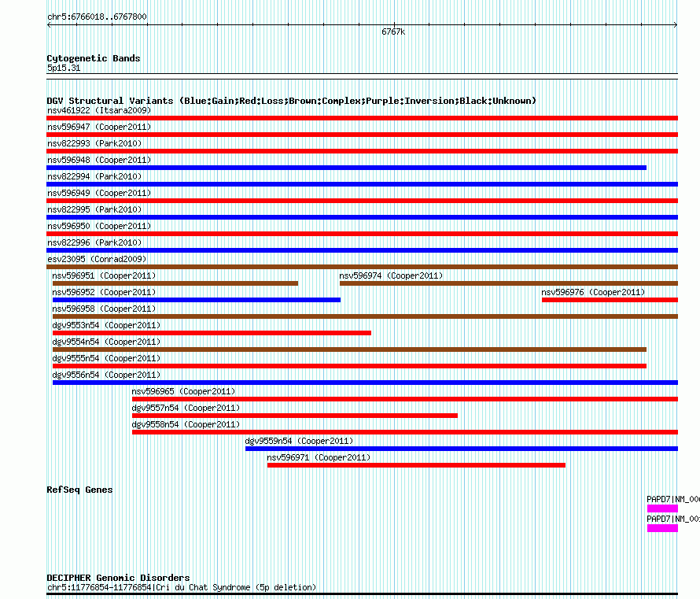The image size is (700, 599).
Task: Select nsv822996 (Park2010) label
Action: [x=94, y=242]
